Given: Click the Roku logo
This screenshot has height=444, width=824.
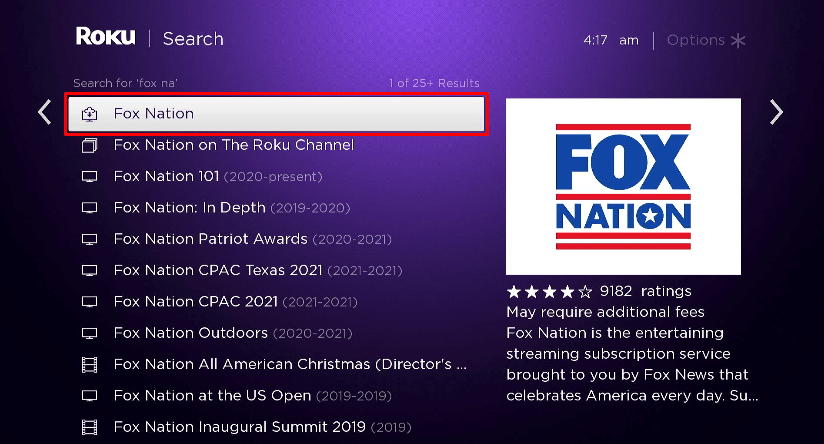Looking at the screenshot, I should [105, 38].
